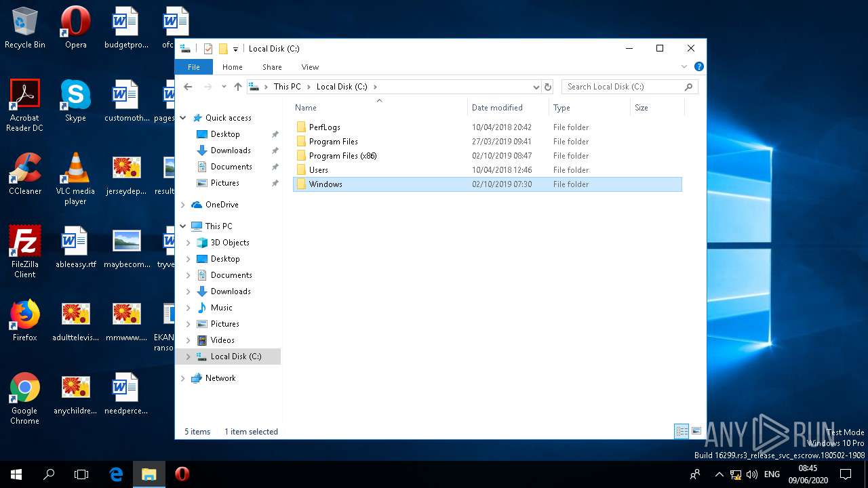Open Recycle Bin desktop icon
The height and width of the screenshot is (488, 868).
(x=25, y=28)
